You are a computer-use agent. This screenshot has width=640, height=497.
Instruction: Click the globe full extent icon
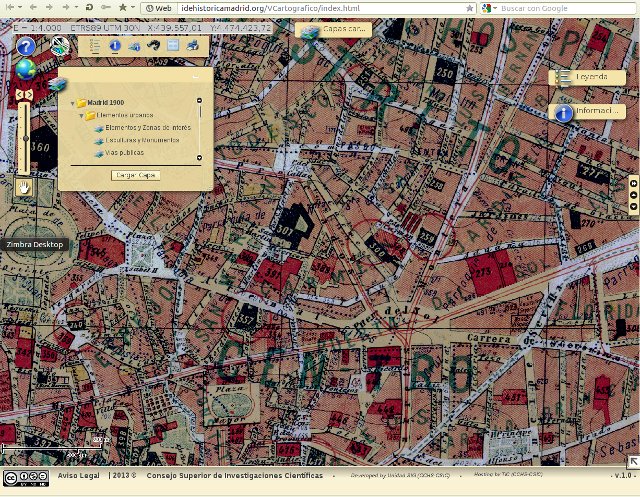[x=25, y=69]
